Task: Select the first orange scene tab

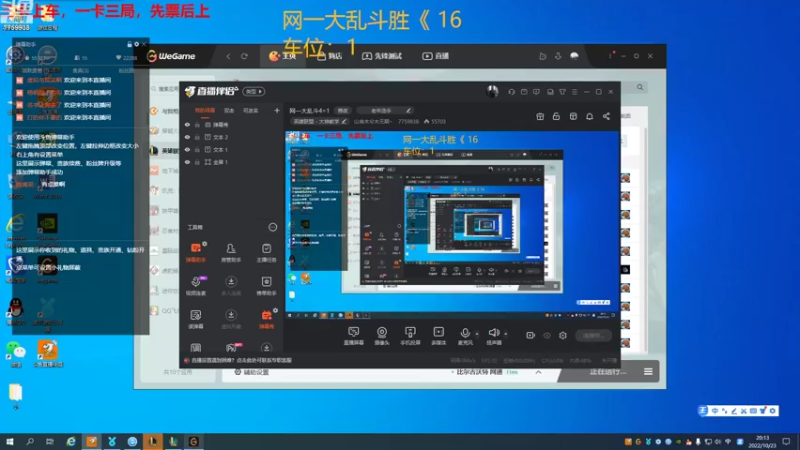Action: point(205,110)
